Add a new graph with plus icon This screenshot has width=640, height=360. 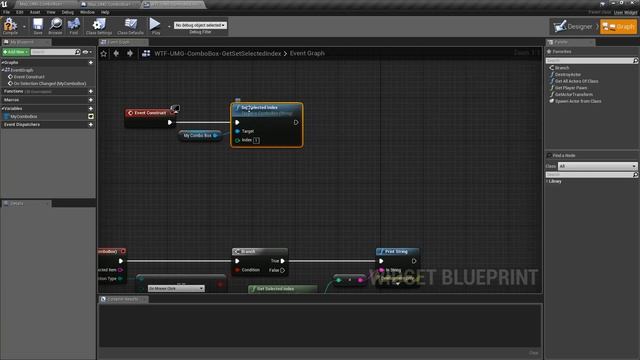coord(91,63)
